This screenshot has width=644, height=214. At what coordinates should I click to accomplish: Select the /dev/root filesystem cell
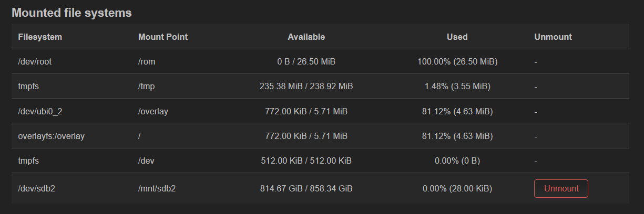(35, 61)
